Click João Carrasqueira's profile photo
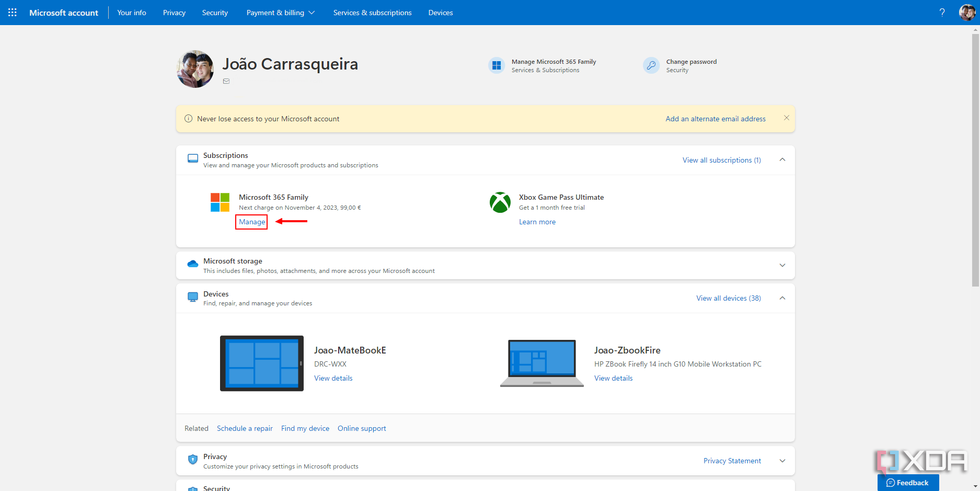980x491 pixels. pyautogui.click(x=195, y=69)
